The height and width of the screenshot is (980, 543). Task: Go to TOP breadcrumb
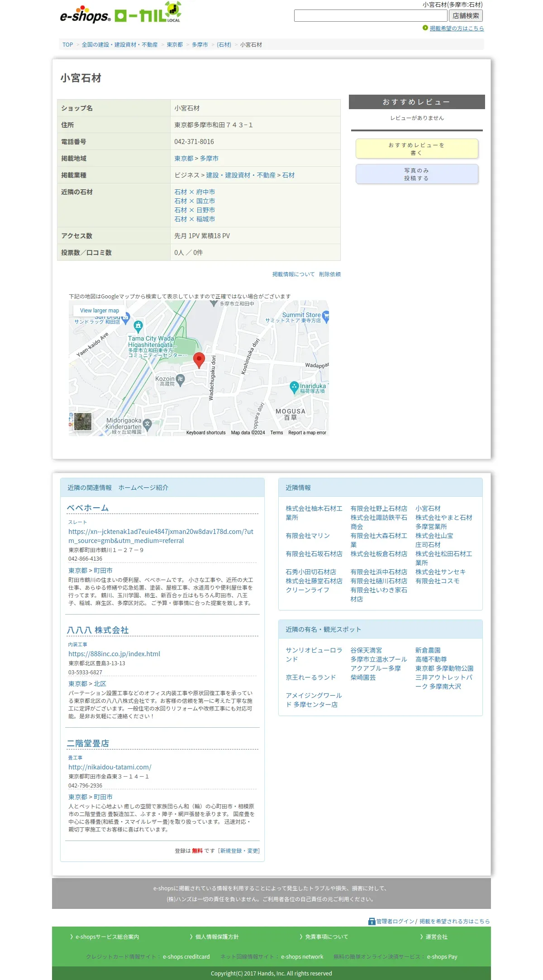coord(68,45)
